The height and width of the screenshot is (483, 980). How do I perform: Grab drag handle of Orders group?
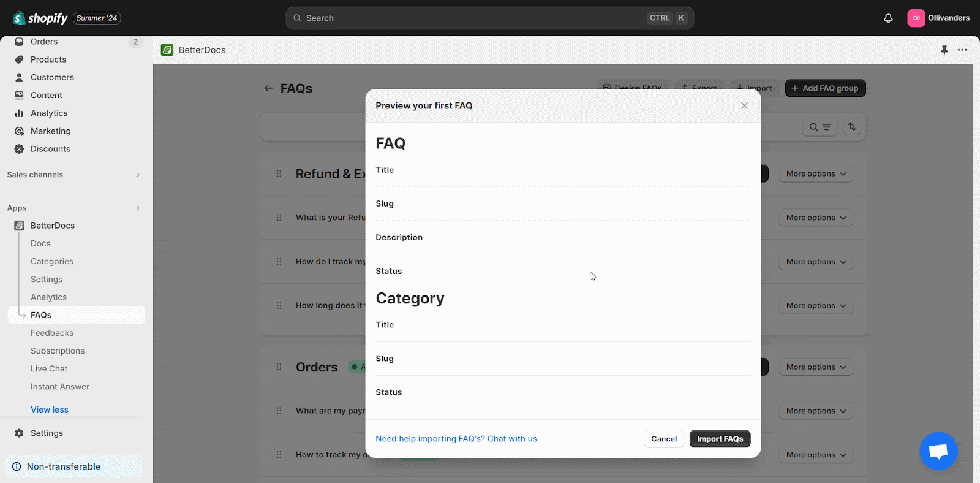click(279, 367)
